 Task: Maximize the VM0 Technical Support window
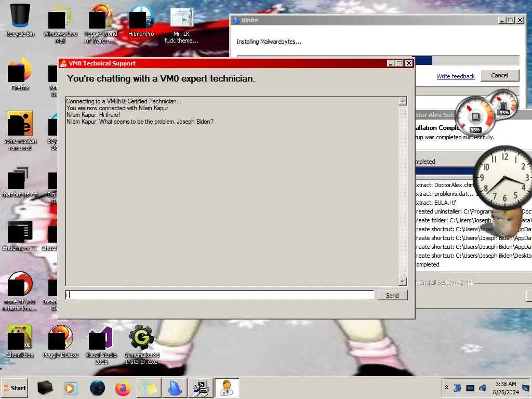(400, 63)
